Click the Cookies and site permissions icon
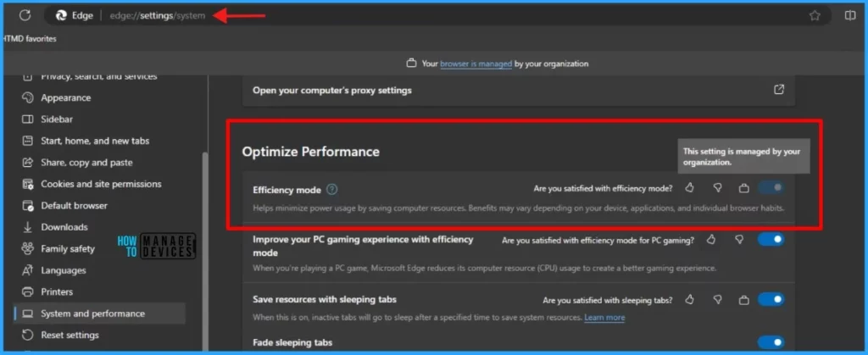This screenshot has width=868, height=355. (28, 184)
